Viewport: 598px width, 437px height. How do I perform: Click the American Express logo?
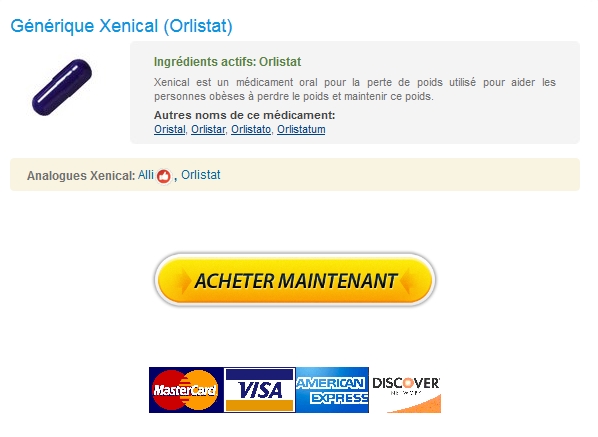332,390
